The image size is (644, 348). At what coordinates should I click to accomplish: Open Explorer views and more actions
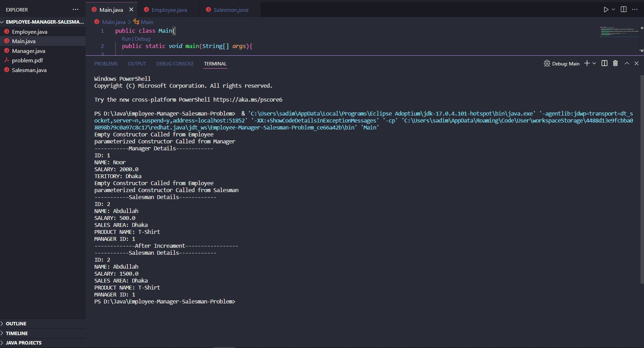(76, 10)
